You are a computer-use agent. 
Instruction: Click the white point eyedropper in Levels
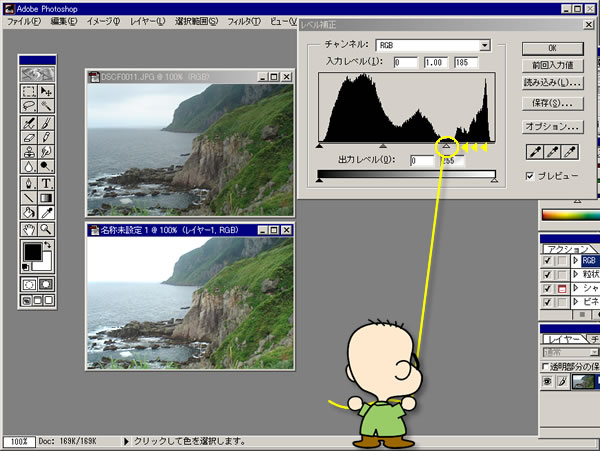(571, 151)
